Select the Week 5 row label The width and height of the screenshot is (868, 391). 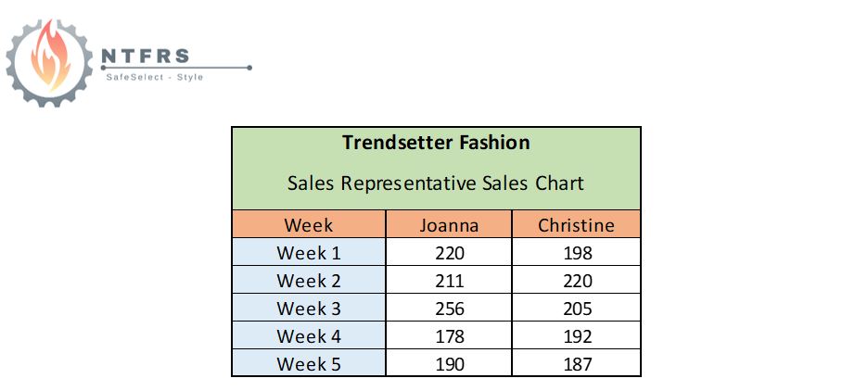[308, 363]
